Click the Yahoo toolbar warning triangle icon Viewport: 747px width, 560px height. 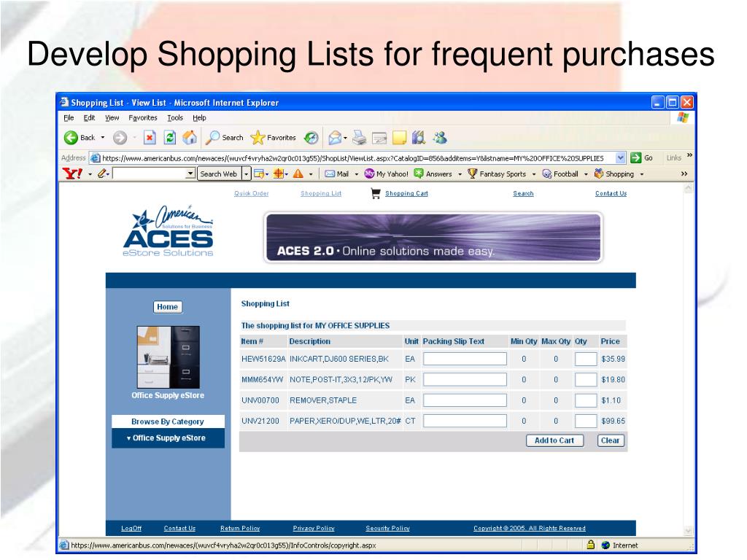point(298,174)
